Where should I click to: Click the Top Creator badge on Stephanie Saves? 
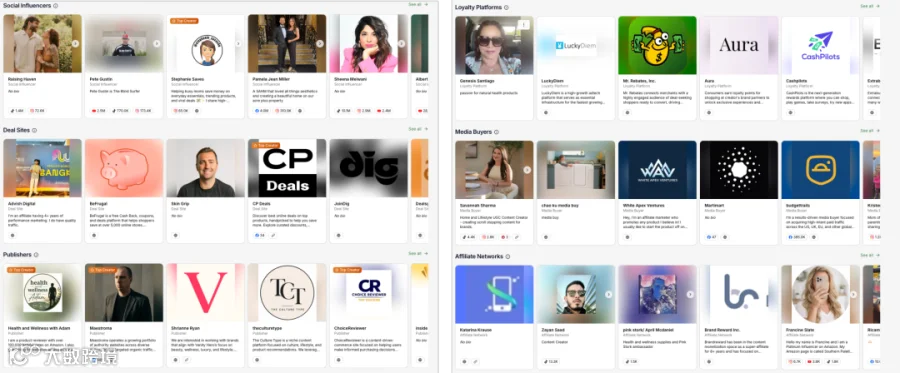point(184,21)
